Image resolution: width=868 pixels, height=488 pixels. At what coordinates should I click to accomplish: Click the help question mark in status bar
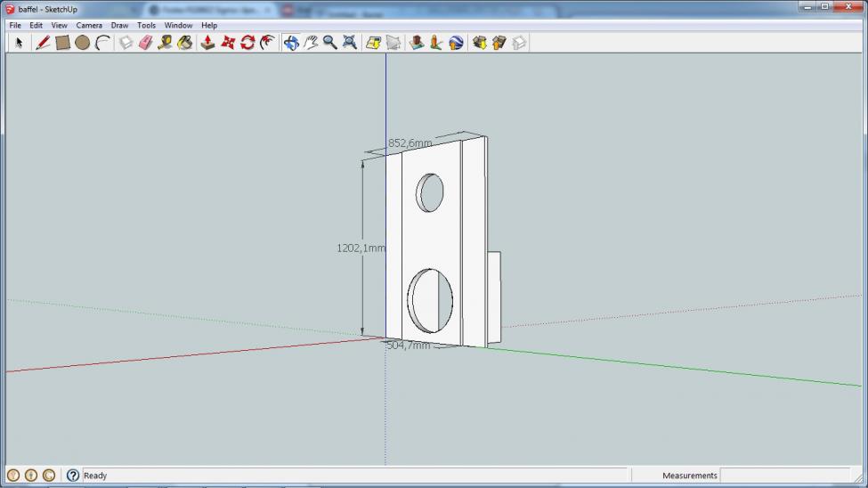pos(73,476)
